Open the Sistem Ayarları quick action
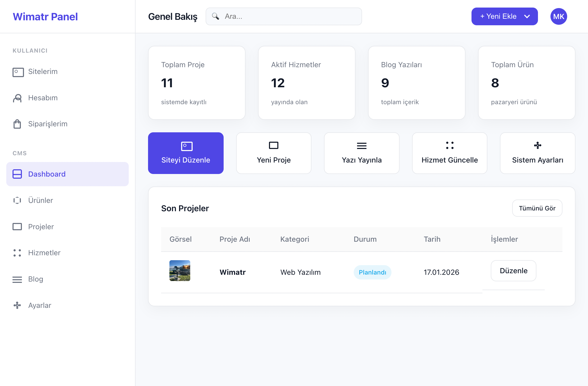The height and width of the screenshot is (386, 588). pyautogui.click(x=537, y=153)
